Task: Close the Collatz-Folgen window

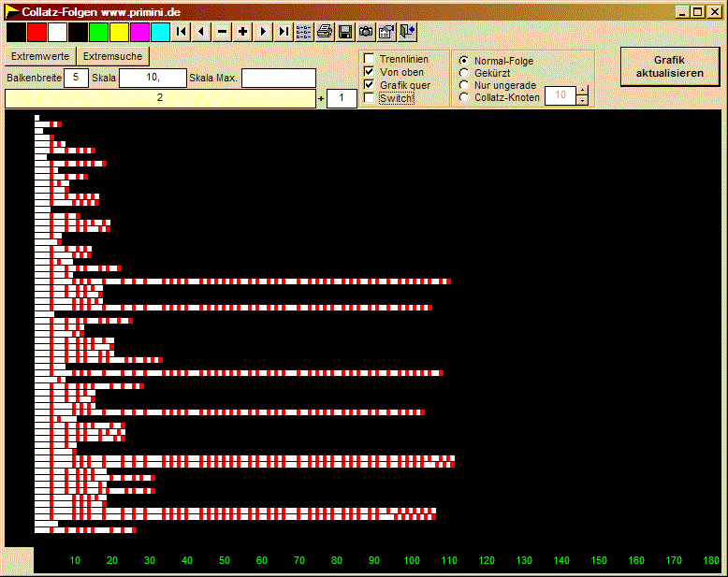Action: 714,12
